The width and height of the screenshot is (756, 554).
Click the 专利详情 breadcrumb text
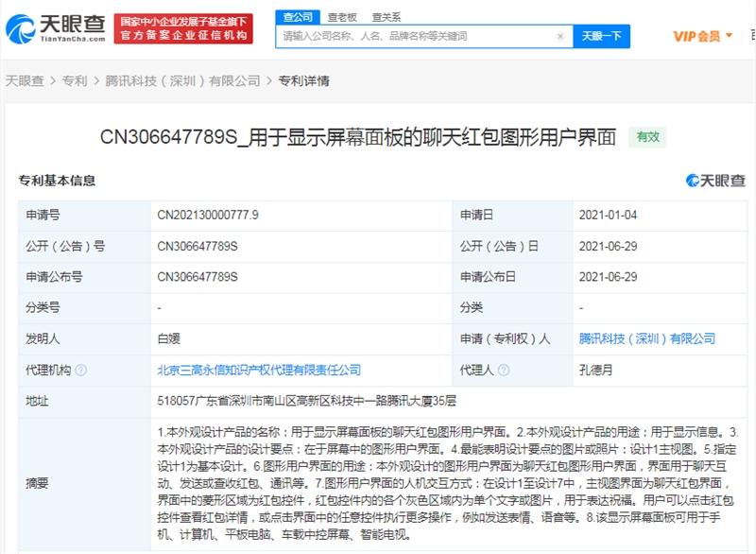(304, 81)
